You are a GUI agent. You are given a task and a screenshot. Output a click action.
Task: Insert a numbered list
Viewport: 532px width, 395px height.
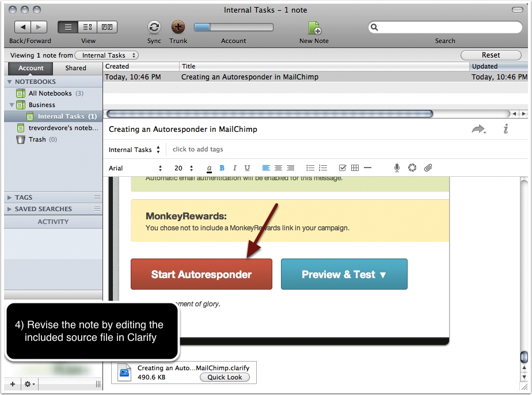coord(323,168)
